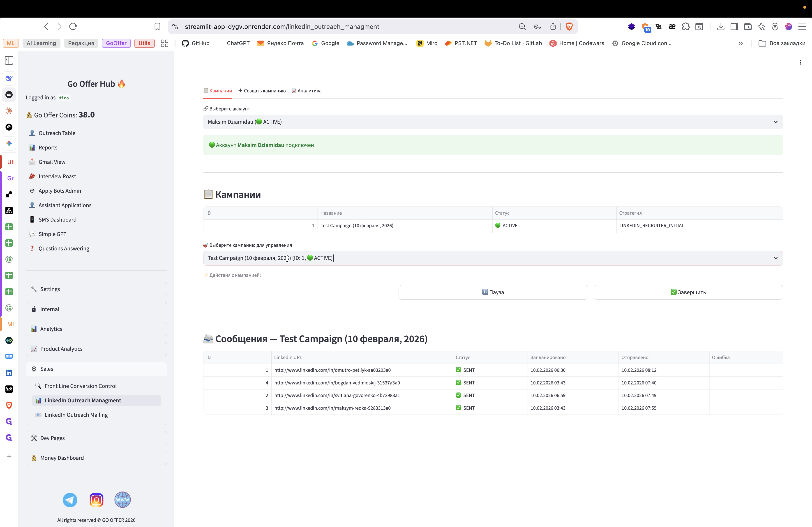Open LinkedIn Outreach Mailing page
This screenshot has width=812, height=527.
[x=76, y=415]
